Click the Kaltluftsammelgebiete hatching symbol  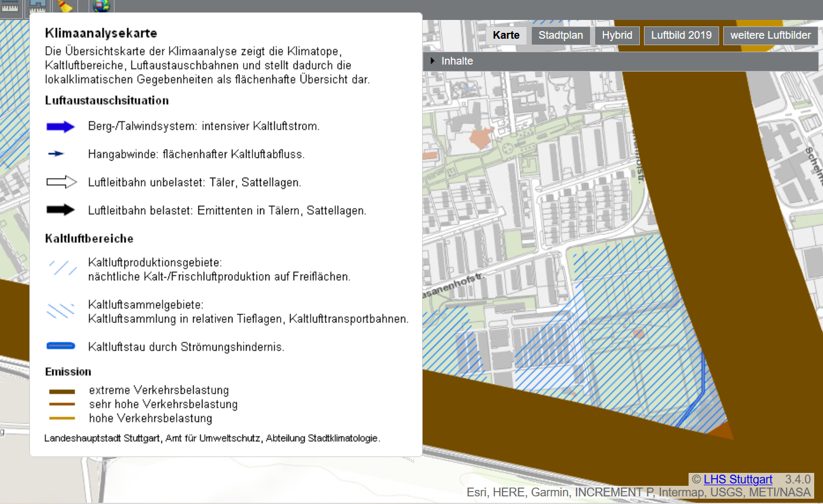tap(59, 311)
